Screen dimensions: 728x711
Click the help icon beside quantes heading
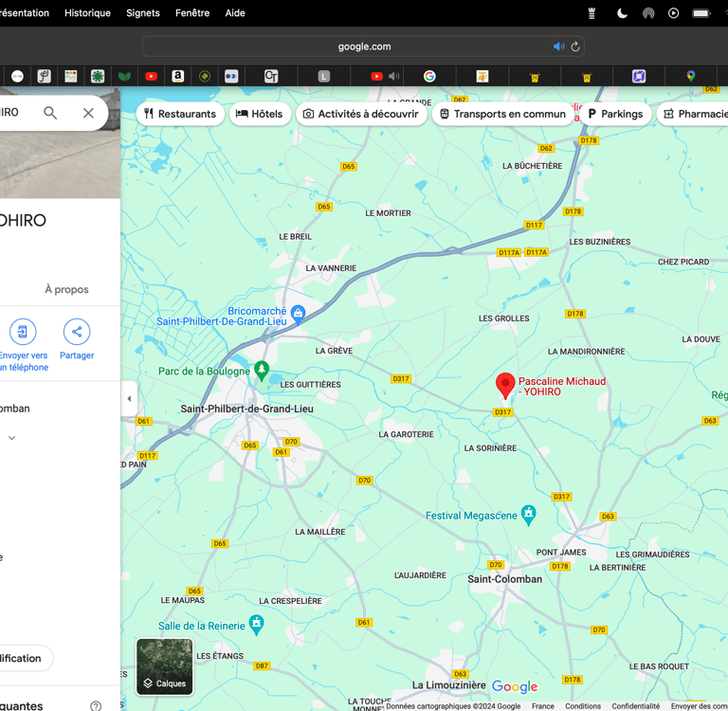tap(96, 706)
